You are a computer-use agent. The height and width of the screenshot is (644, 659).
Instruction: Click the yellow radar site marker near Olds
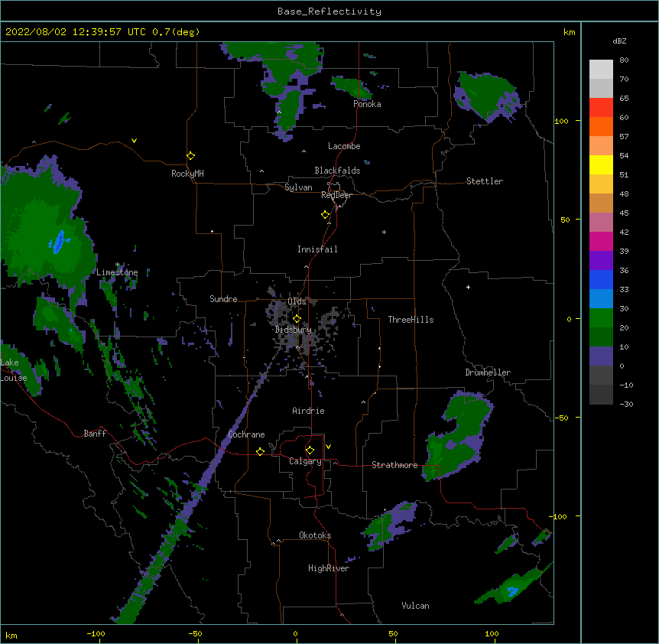tap(297, 319)
